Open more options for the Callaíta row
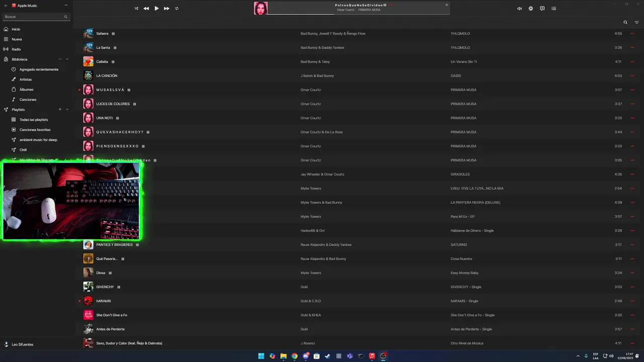 [632, 62]
